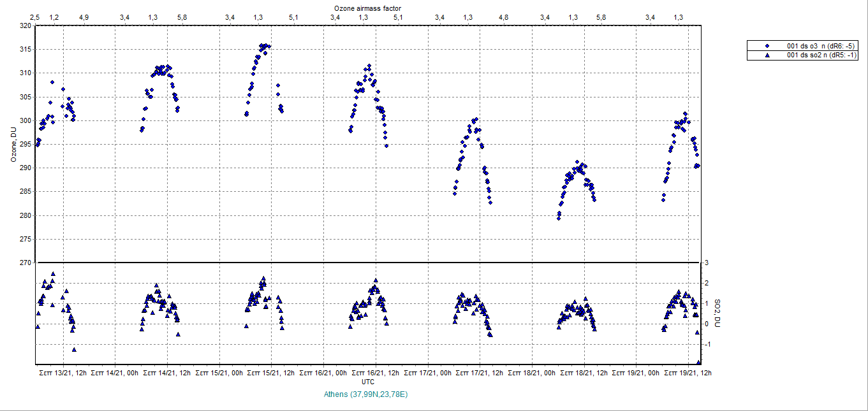Click the 'Σεπτ 13/21, 12h' x-axis tick label
This screenshot has width=868, height=411.
[x=63, y=373]
